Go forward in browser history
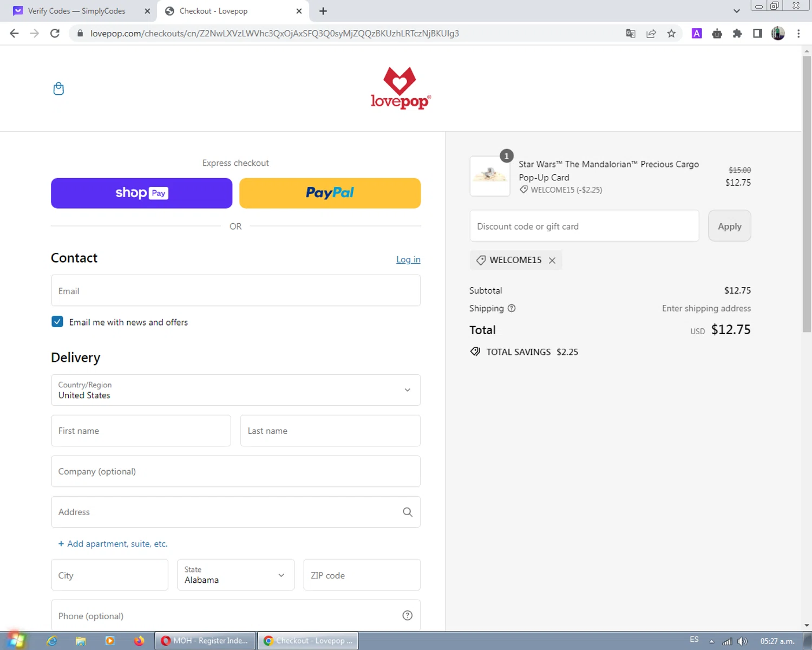812x650 pixels. [x=35, y=34]
